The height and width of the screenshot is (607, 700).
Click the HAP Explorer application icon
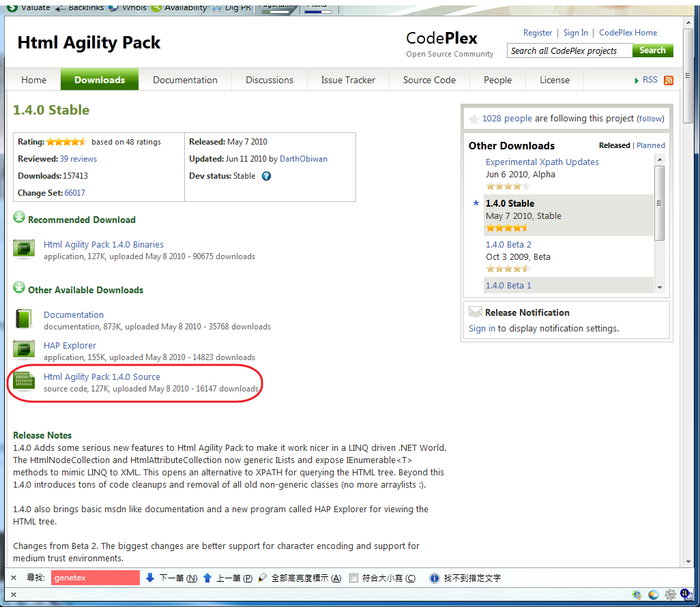click(24, 349)
